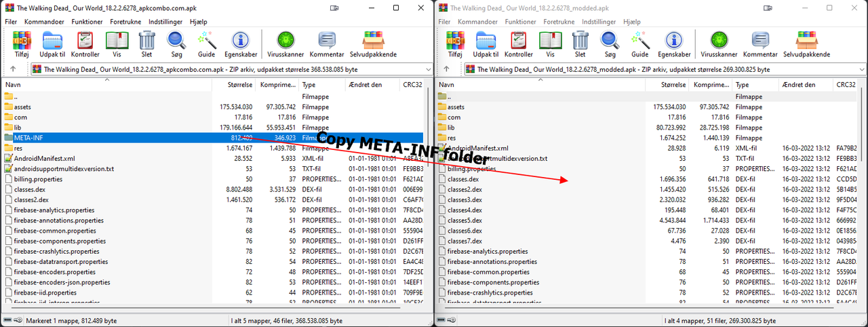The width and height of the screenshot is (868, 327).
Task: Expand address bar dropdown in modded window
Action: pos(861,69)
